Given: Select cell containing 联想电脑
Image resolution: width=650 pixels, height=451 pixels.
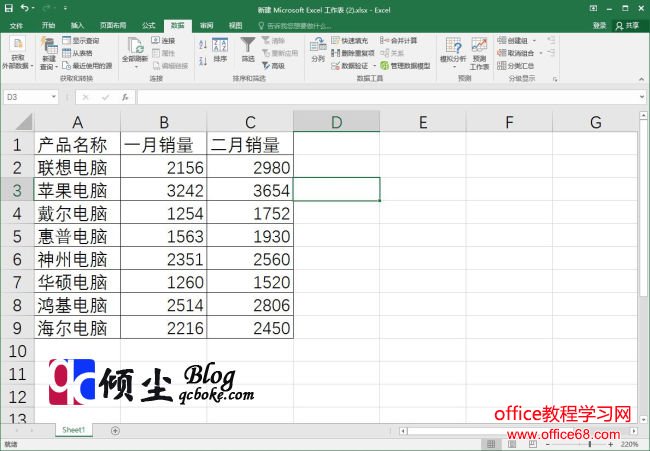Looking at the screenshot, I should [x=77, y=167].
